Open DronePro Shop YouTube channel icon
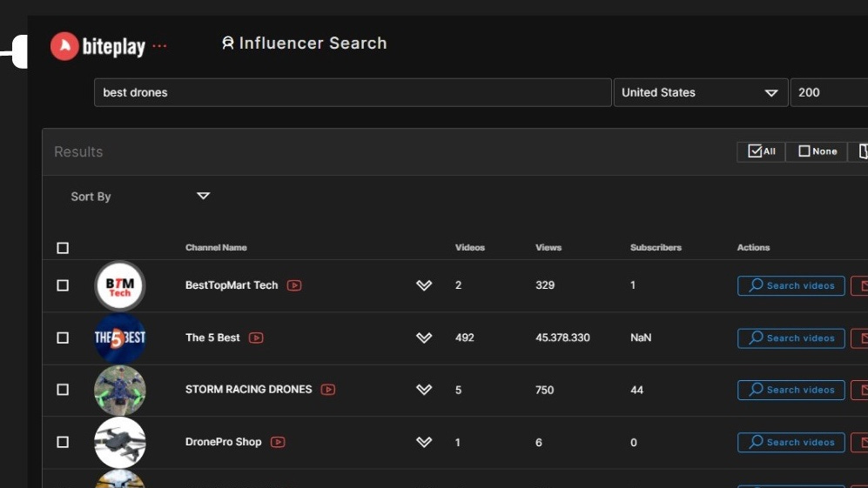868x488 pixels. (x=278, y=442)
